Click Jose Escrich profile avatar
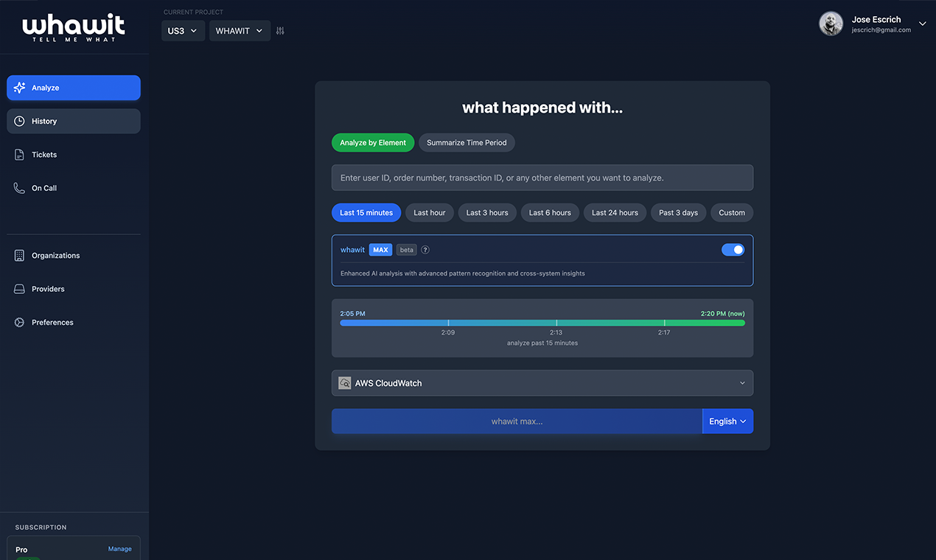 [x=831, y=24]
